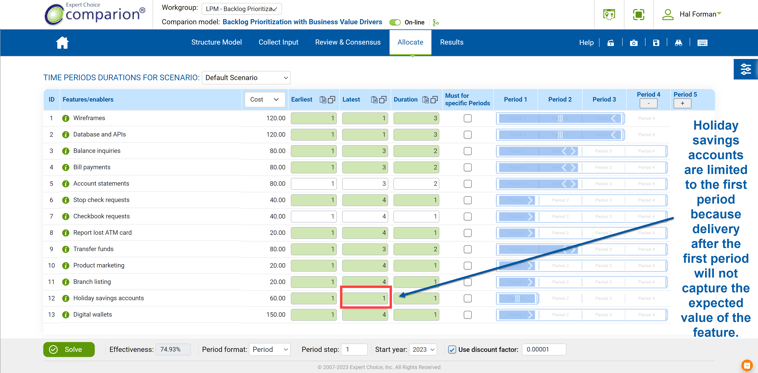758x373 pixels.
Task: Show info for Database and APIs
Action: [x=66, y=135]
